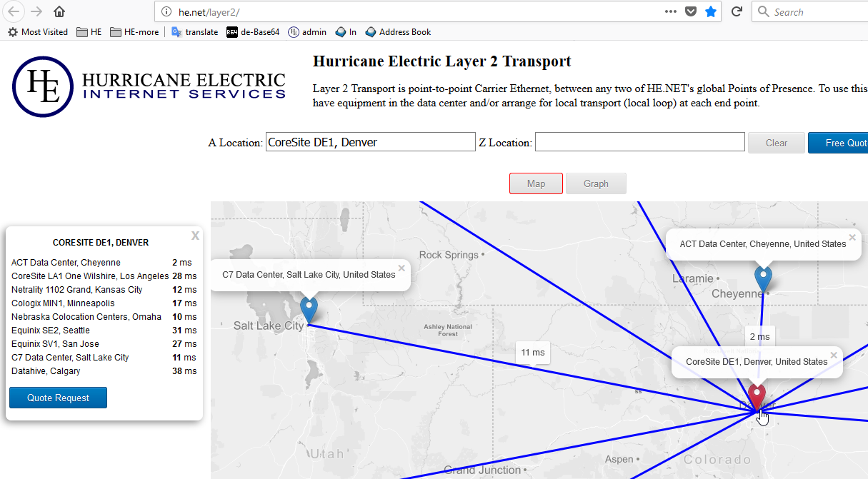Click the blue Salt Lake City map pin

click(309, 309)
